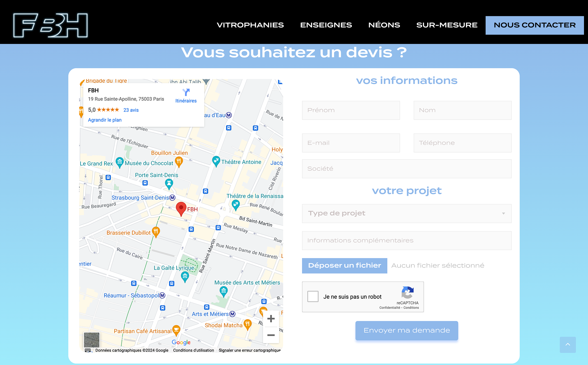The image size is (588, 365).
Task: Click the Le Grand Rex map label
Action: point(96,164)
